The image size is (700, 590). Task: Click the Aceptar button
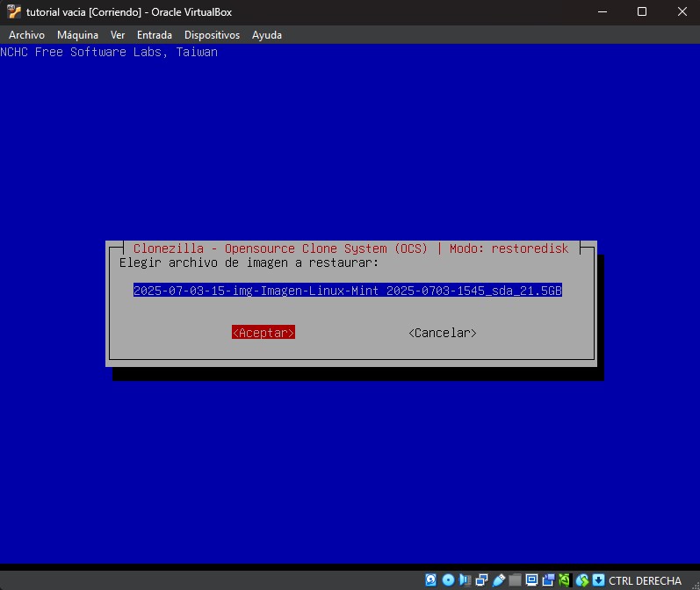click(263, 333)
